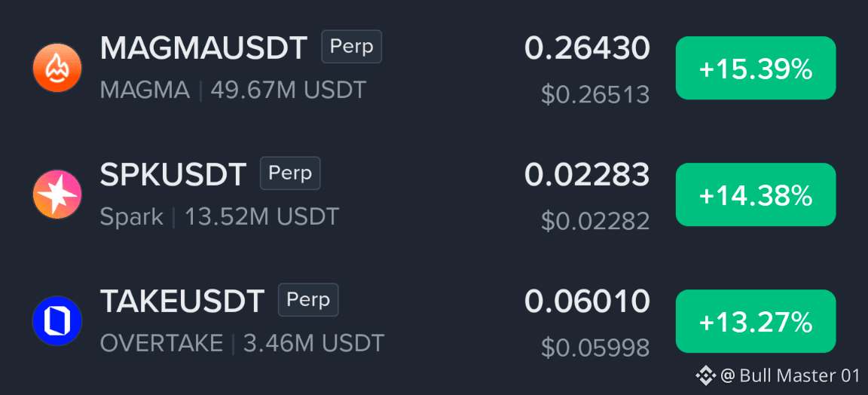Select the 0.06010 last price
The height and width of the screenshot is (395, 868).
[x=587, y=301]
